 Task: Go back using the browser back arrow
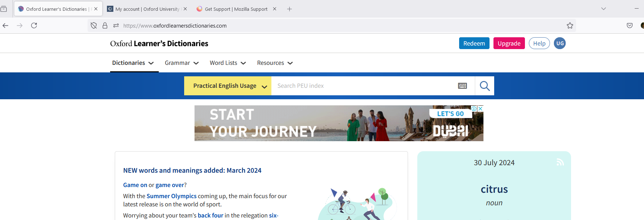tap(5, 25)
